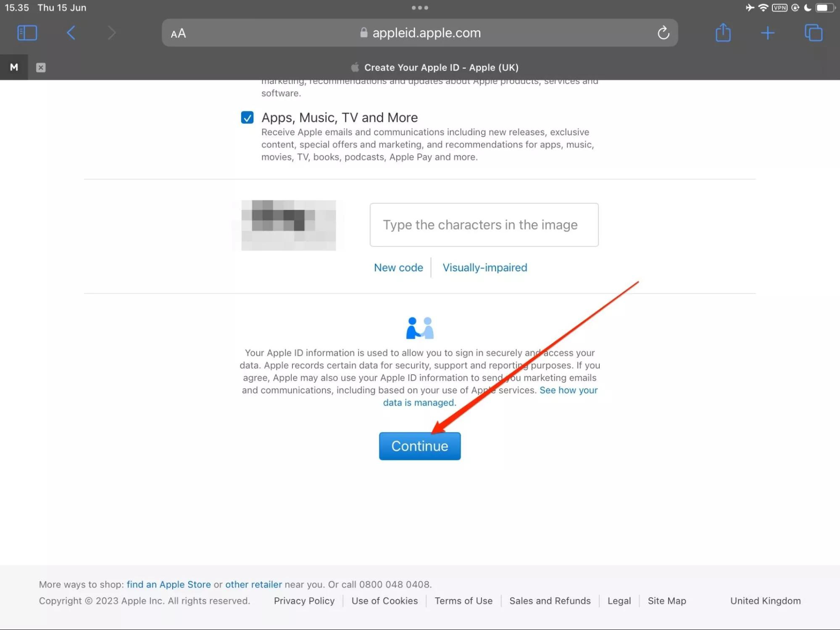
Task: Click the New code CAPTCHA refresh link
Action: [x=398, y=268]
